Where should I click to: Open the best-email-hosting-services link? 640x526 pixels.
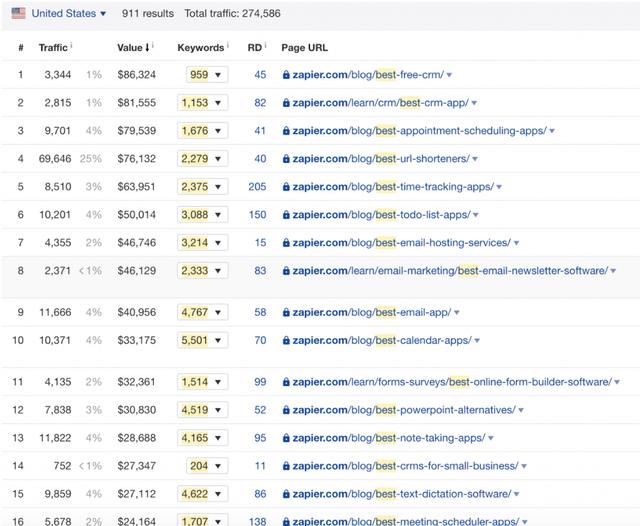(402, 243)
